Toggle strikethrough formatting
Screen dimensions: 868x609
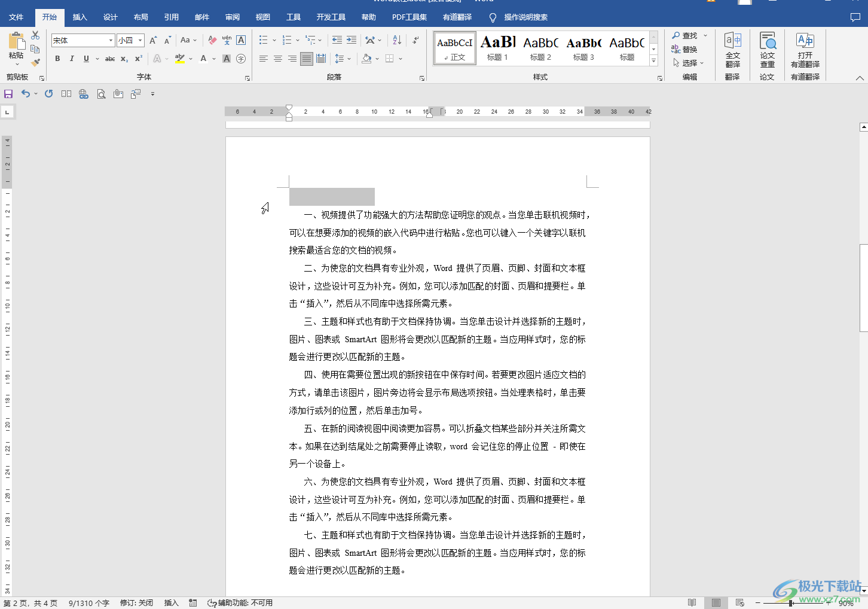coord(110,59)
